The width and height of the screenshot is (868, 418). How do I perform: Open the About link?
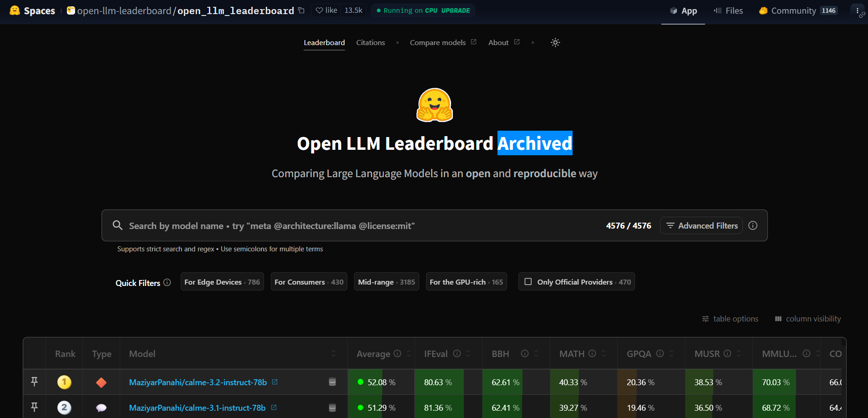[x=504, y=42]
